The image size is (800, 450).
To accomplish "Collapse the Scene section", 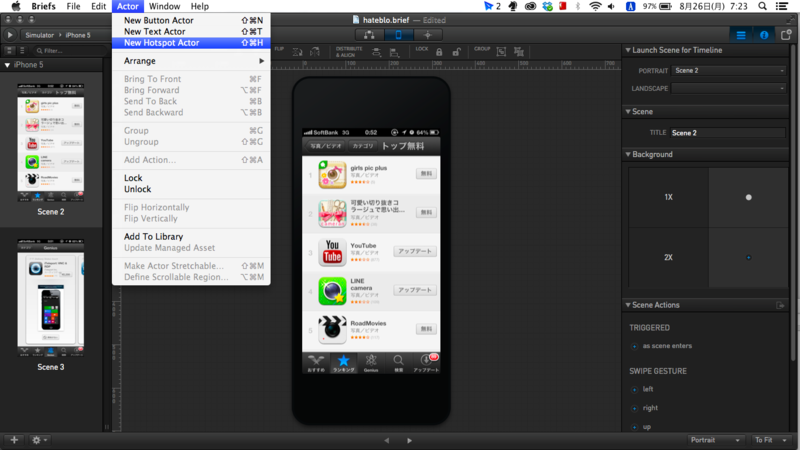I will click(628, 111).
